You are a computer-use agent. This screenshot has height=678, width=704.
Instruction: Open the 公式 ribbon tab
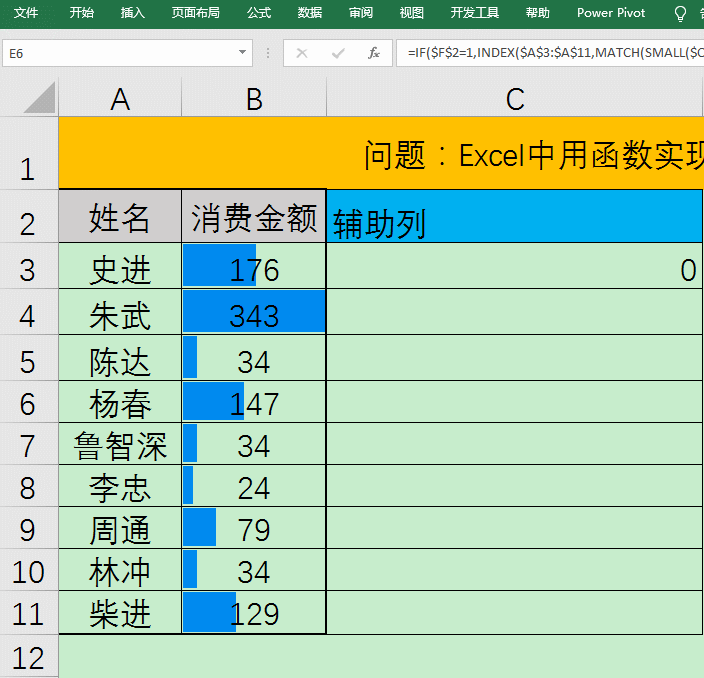point(259,13)
